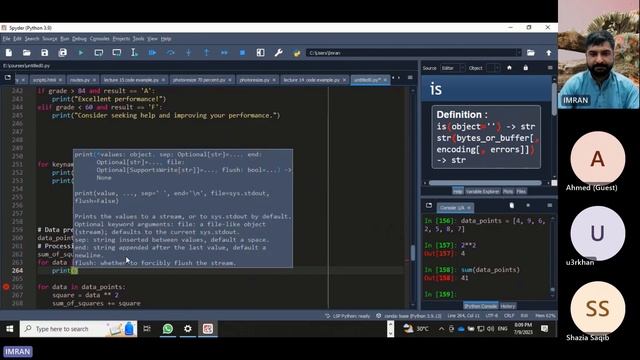The width and height of the screenshot is (640, 360).
Task: Click the Step return up-arrow icon
Action: [207, 53]
